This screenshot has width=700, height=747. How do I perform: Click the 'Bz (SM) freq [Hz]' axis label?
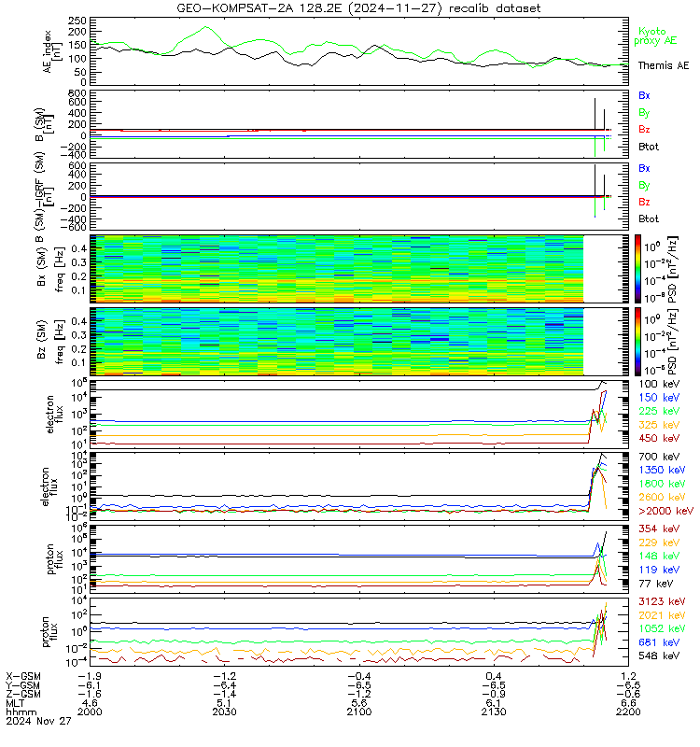point(50,341)
